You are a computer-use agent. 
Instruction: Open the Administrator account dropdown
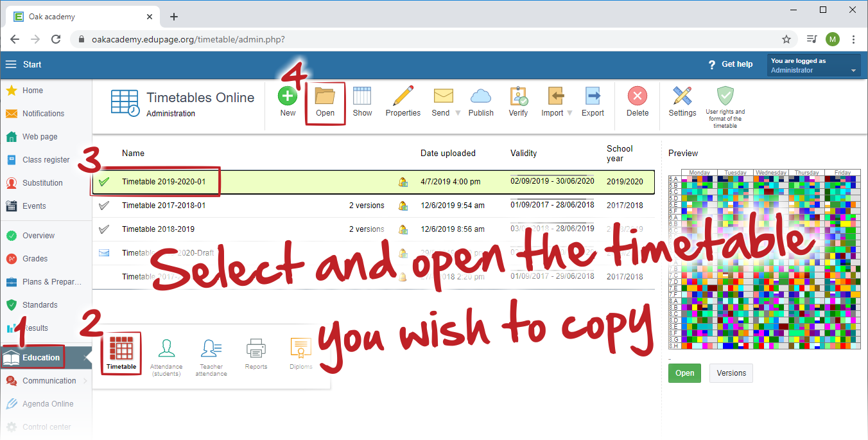(x=853, y=71)
